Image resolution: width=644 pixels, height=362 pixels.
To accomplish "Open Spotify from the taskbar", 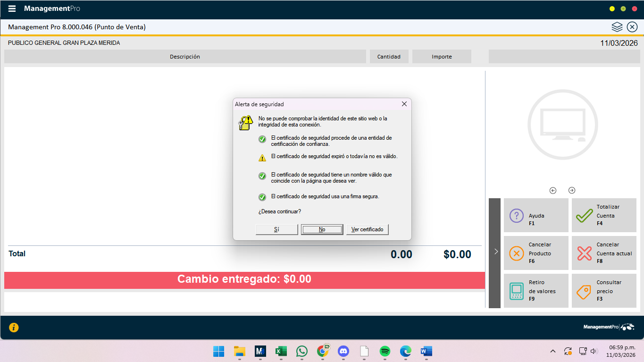I will [385, 351].
